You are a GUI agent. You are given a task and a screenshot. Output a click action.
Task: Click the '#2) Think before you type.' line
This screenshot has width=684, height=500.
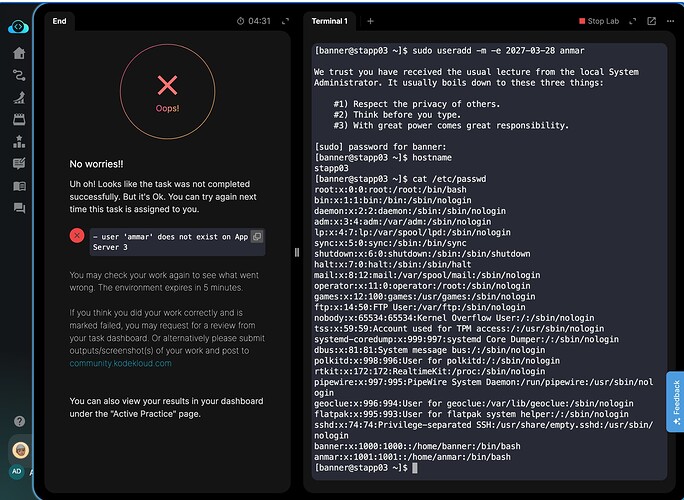coord(397,115)
